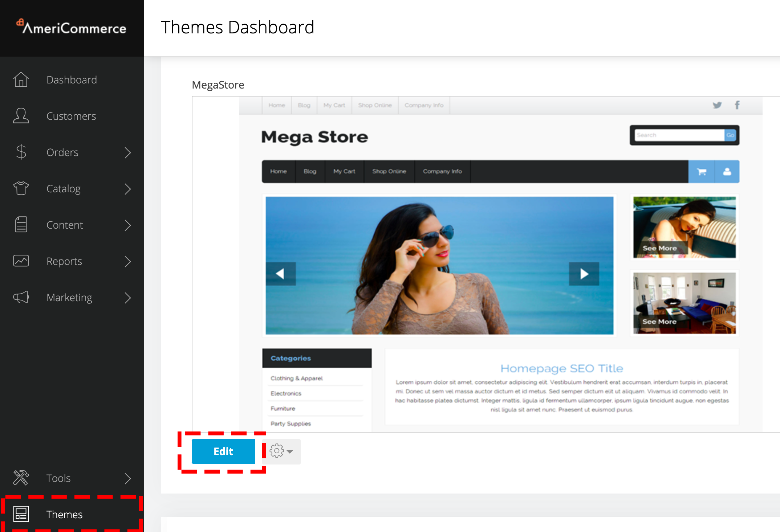
Task: Go to previous slide arrow in banner
Action: (x=280, y=274)
